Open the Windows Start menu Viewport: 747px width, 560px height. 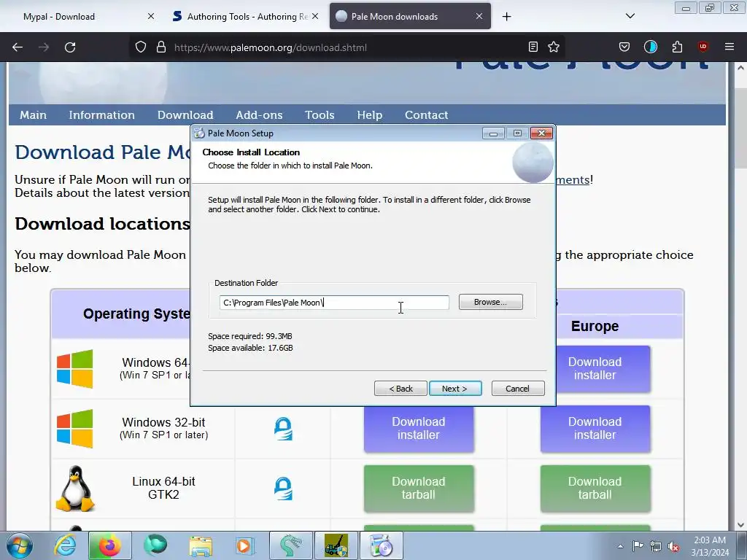19,545
